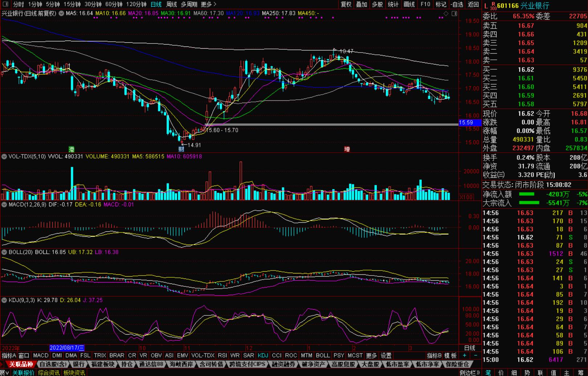Screen dimensions: 588x376
Task: Zoom in chart with plus icon
Action: (x=465, y=356)
